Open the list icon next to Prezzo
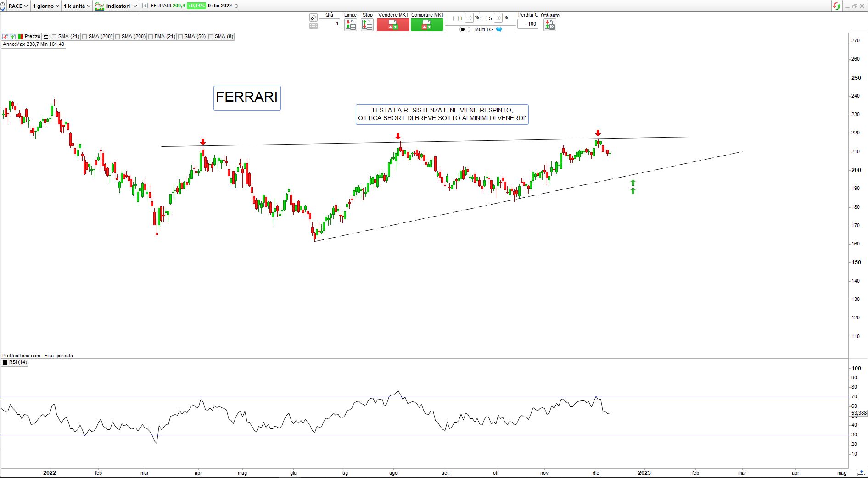 pyautogui.click(x=46, y=37)
